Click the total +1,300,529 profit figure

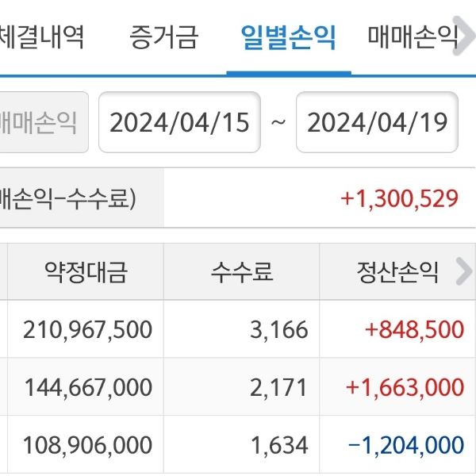click(399, 198)
